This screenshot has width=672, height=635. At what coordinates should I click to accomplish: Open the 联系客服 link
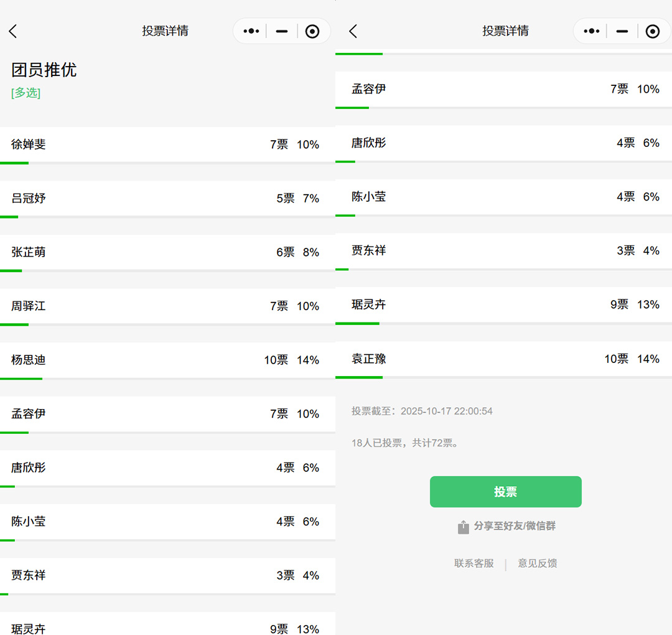click(474, 563)
